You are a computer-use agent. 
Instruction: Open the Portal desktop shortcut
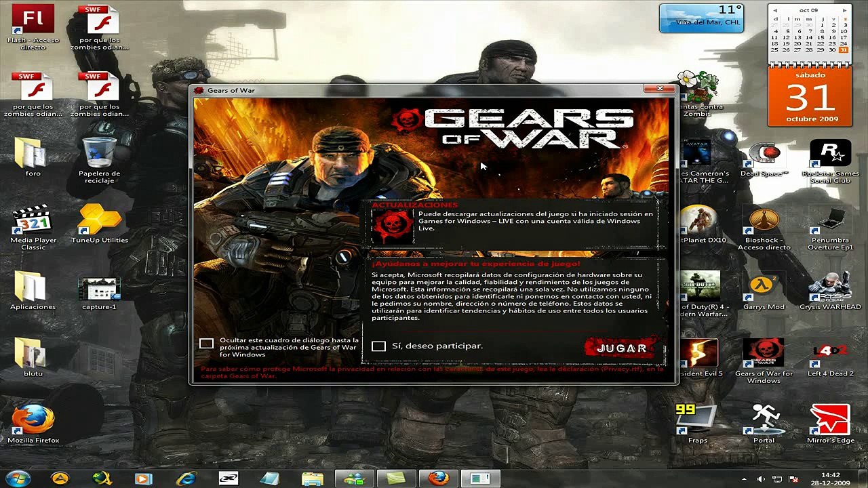pos(764,424)
